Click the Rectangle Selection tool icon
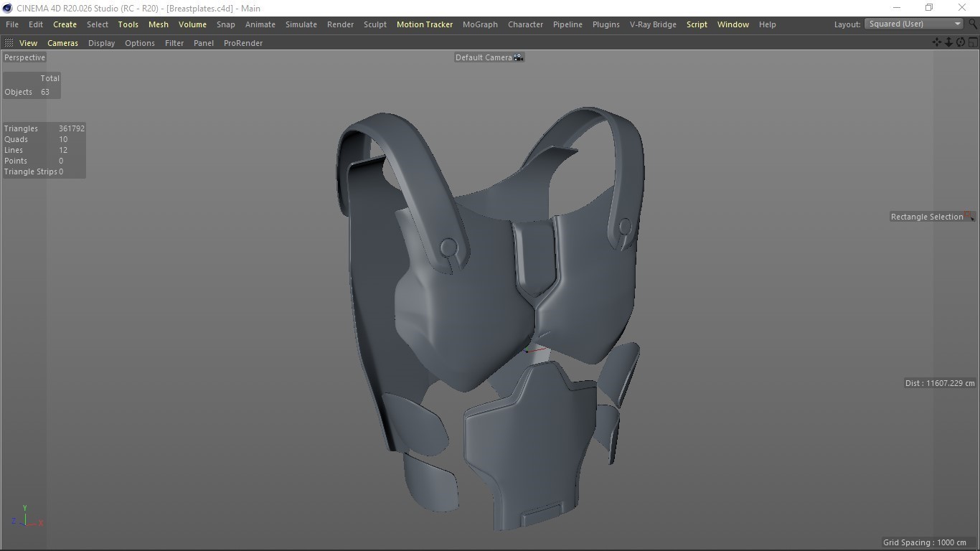The height and width of the screenshot is (551, 980). pyautogui.click(x=969, y=217)
